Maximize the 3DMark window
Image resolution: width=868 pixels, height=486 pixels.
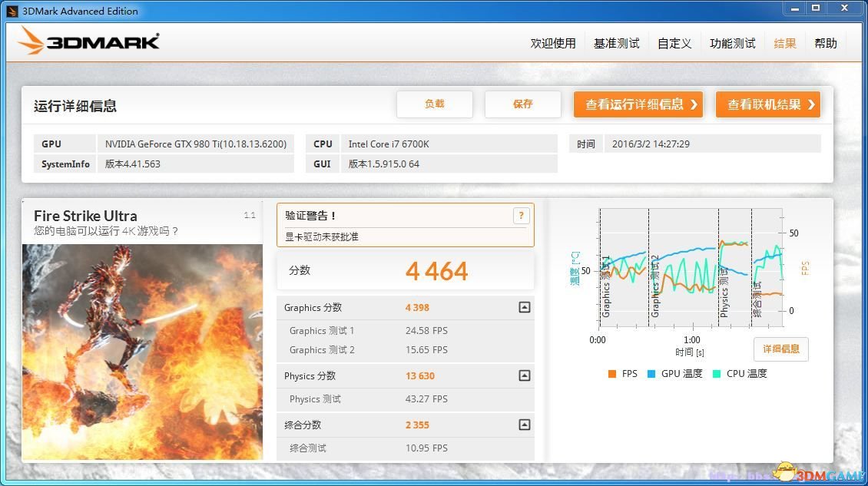click(816, 8)
